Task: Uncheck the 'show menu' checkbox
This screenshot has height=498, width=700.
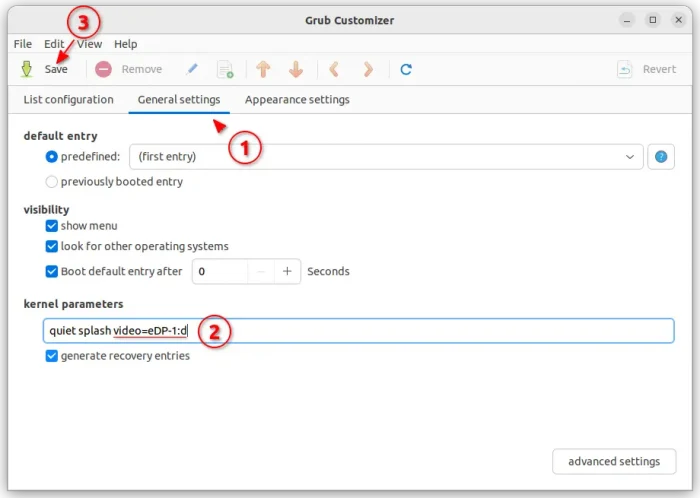Action: 52,226
